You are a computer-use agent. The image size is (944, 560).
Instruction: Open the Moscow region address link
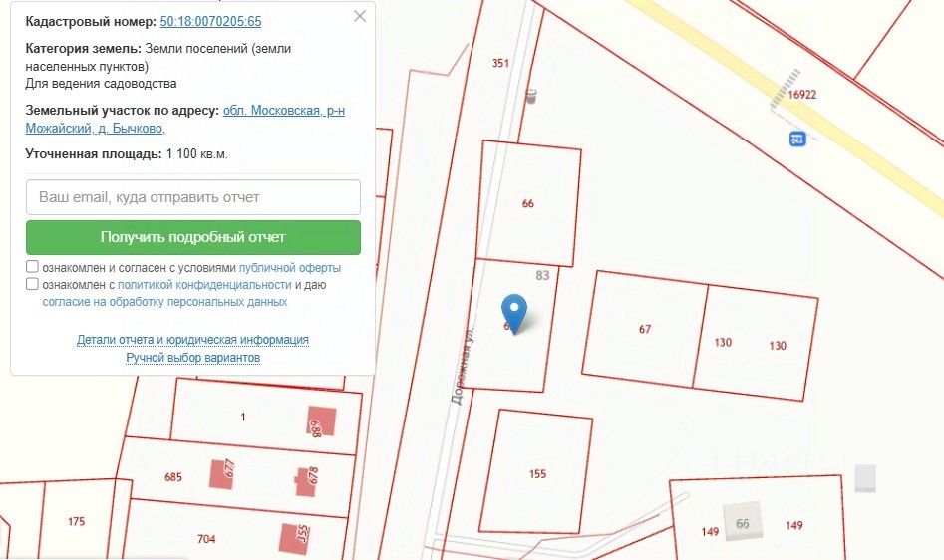pos(184,120)
